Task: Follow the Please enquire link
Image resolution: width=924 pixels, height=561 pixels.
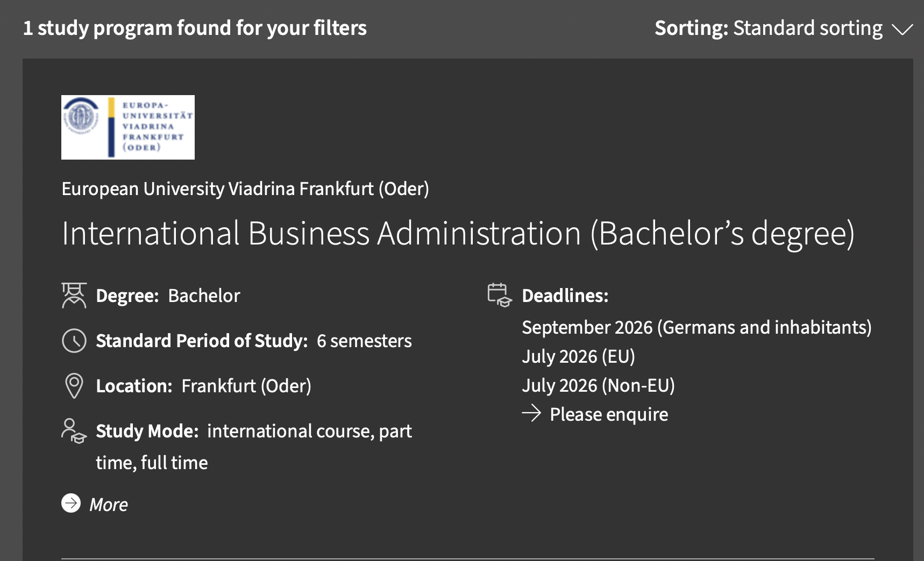Action: pyautogui.click(x=609, y=414)
